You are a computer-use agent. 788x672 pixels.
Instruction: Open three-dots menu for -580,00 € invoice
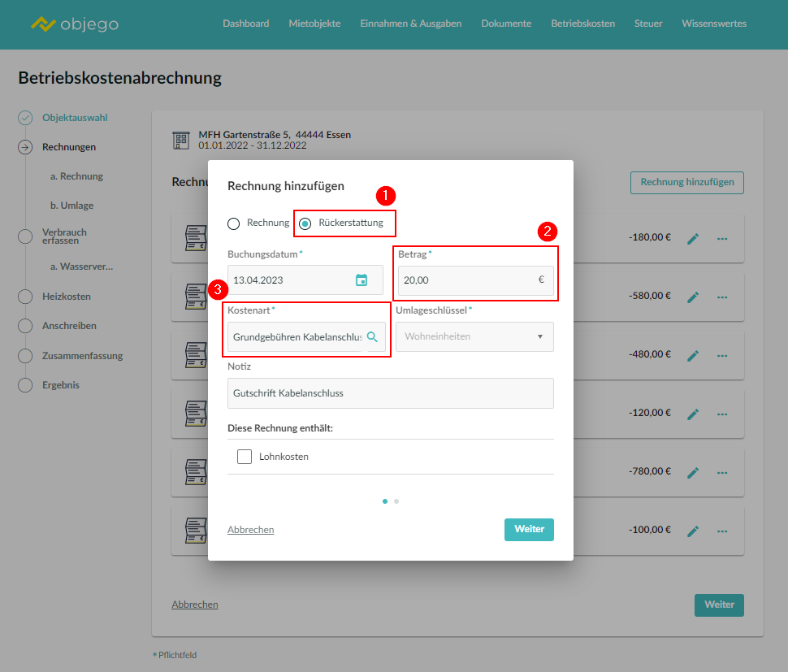(721, 297)
